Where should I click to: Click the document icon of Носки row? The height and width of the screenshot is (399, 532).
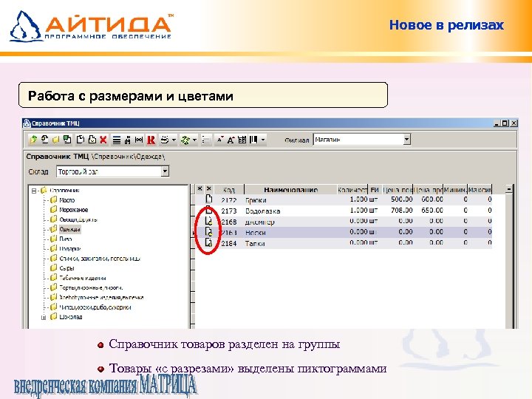(x=208, y=232)
